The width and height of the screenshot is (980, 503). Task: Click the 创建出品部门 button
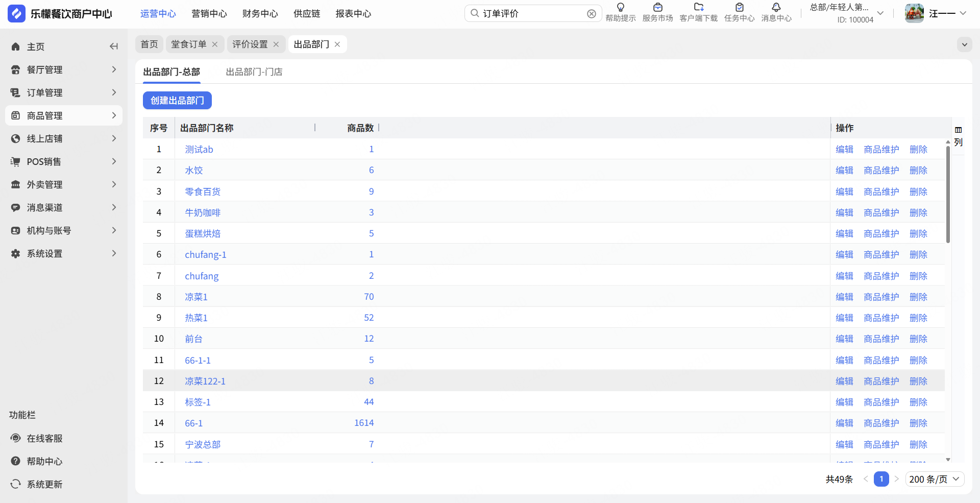(177, 101)
